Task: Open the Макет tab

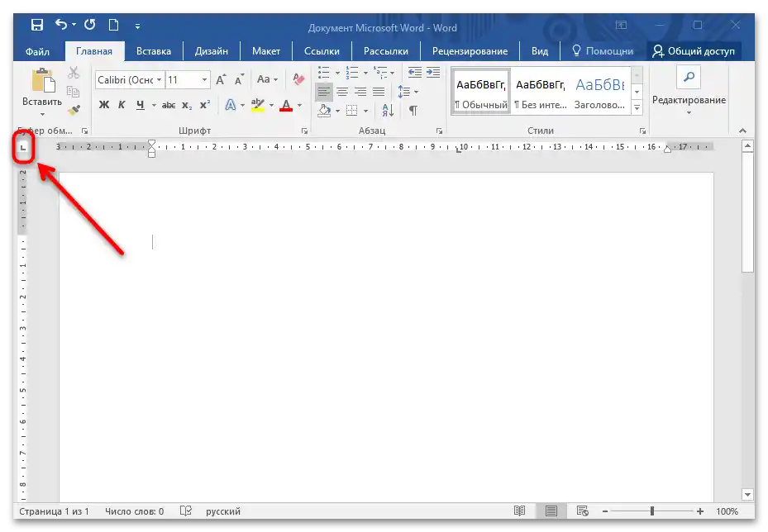Action: [x=266, y=51]
